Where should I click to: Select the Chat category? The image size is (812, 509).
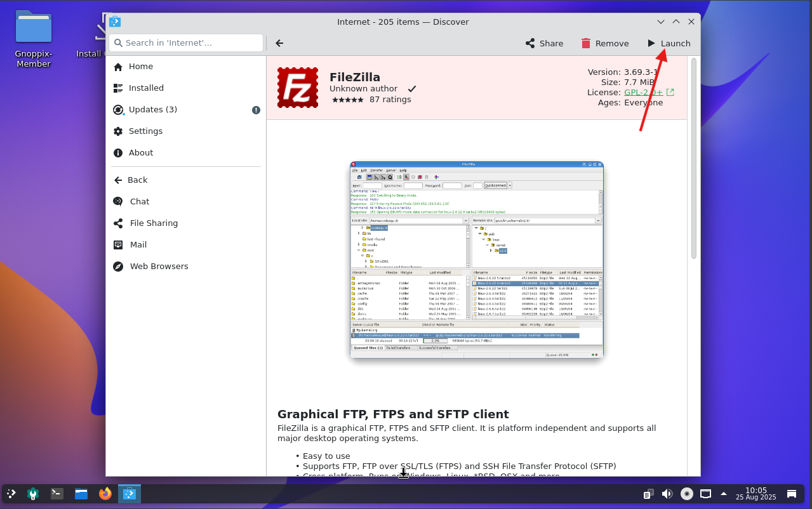[140, 202]
